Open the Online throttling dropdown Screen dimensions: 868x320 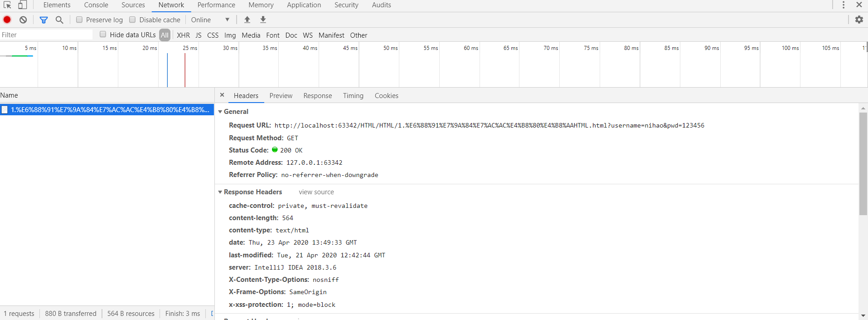(210, 20)
